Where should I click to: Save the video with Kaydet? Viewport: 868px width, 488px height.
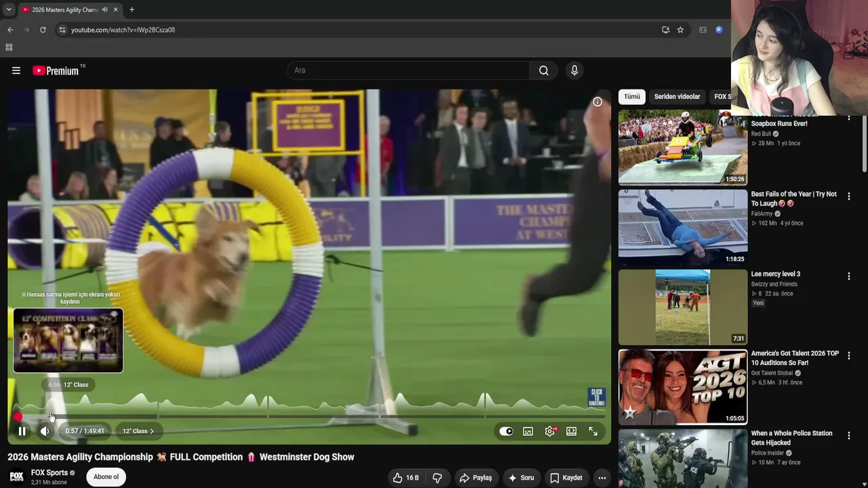[566, 478]
